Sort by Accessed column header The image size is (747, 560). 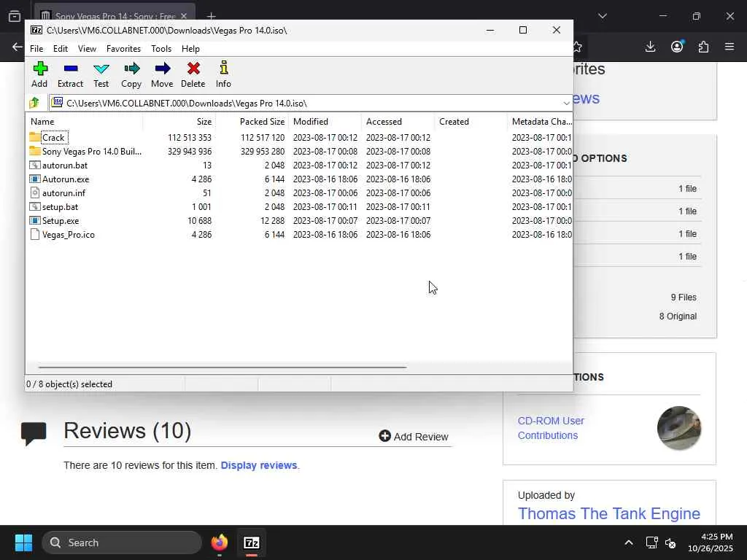pyautogui.click(x=398, y=122)
